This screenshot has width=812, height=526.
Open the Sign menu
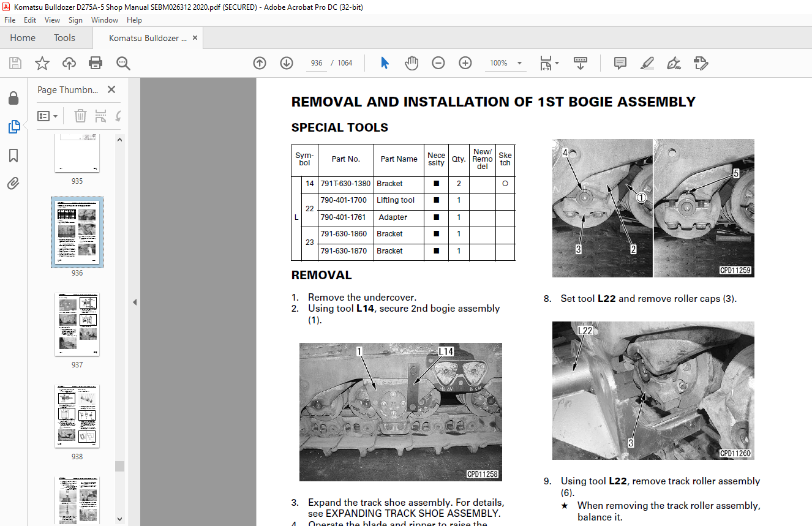75,20
